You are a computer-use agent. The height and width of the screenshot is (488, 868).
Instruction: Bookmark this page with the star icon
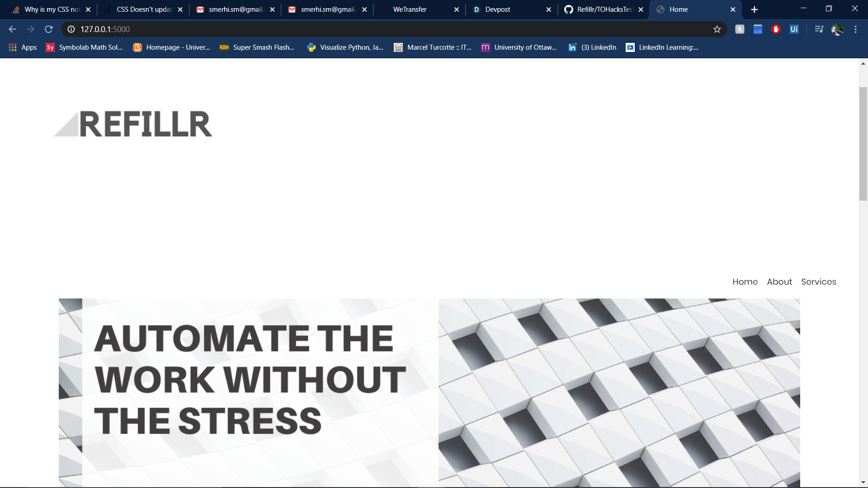(717, 29)
